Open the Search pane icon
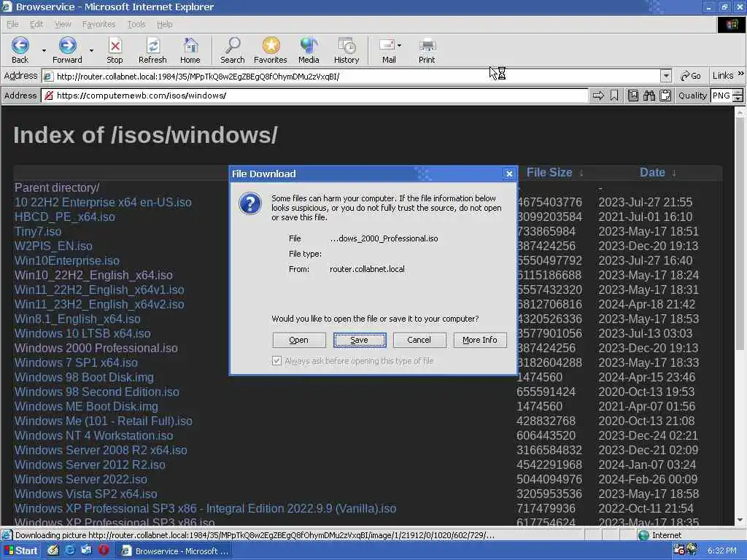The width and height of the screenshot is (747, 560). tap(233, 46)
